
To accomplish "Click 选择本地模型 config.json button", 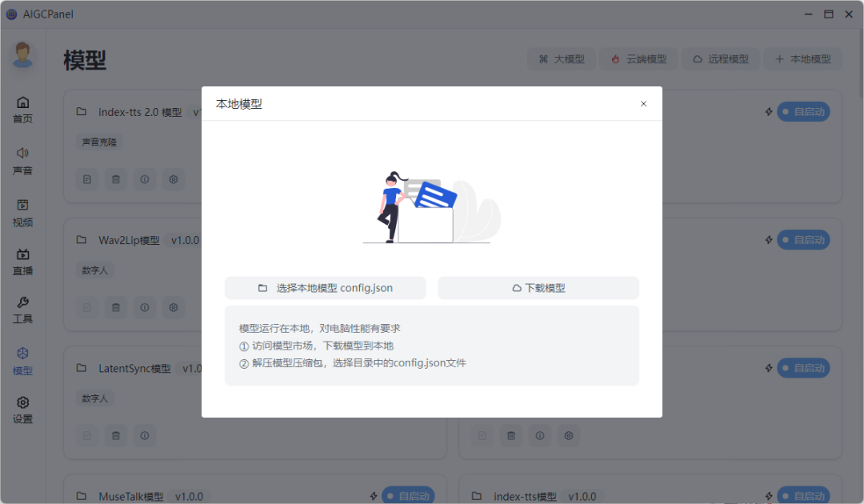I will tap(325, 287).
